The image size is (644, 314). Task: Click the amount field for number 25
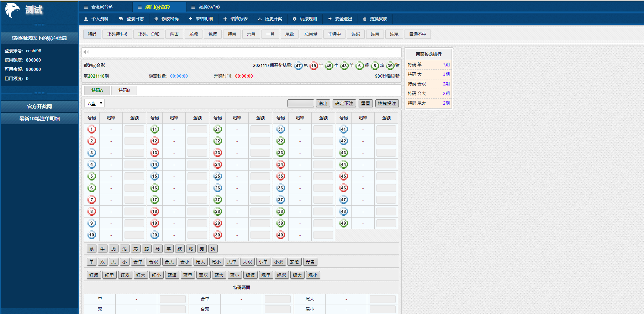(x=260, y=176)
